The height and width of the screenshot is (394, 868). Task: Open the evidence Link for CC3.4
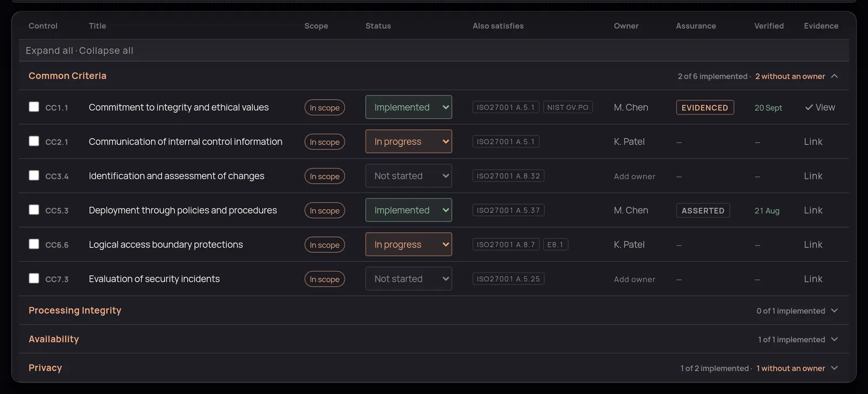(x=813, y=176)
